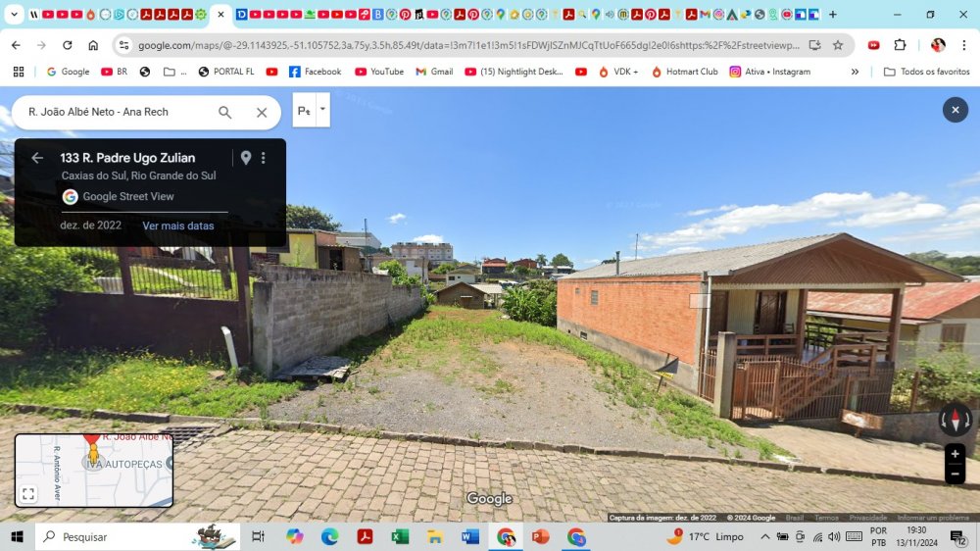Open the three-dot menu in address panel
The width and height of the screenshot is (980, 551).
(x=263, y=158)
